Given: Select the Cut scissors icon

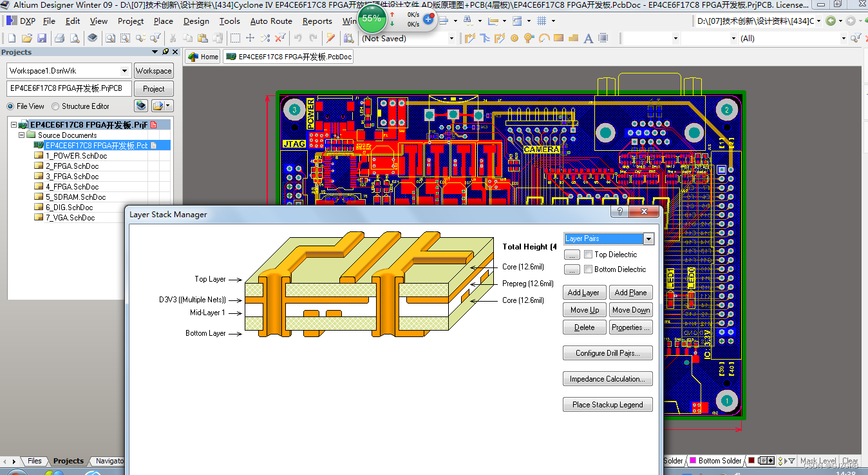Looking at the screenshot, I should [173, 39].
